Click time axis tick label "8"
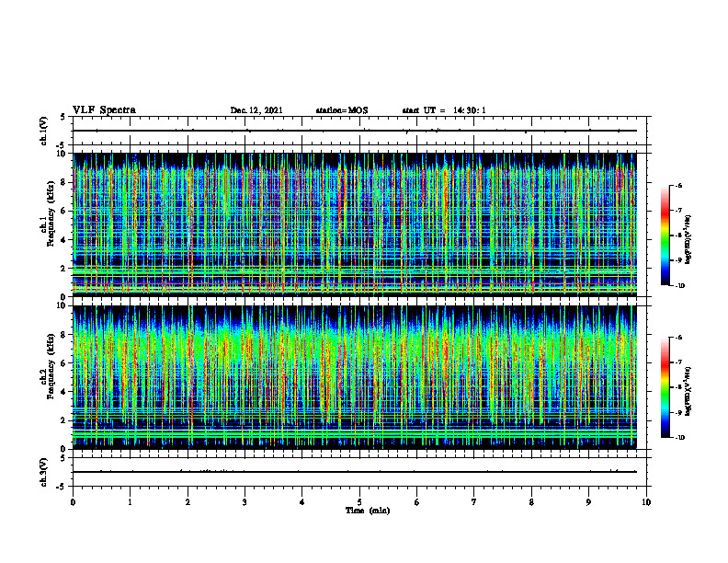This screenshot has width=728, height=563. [x=531, y=502]
